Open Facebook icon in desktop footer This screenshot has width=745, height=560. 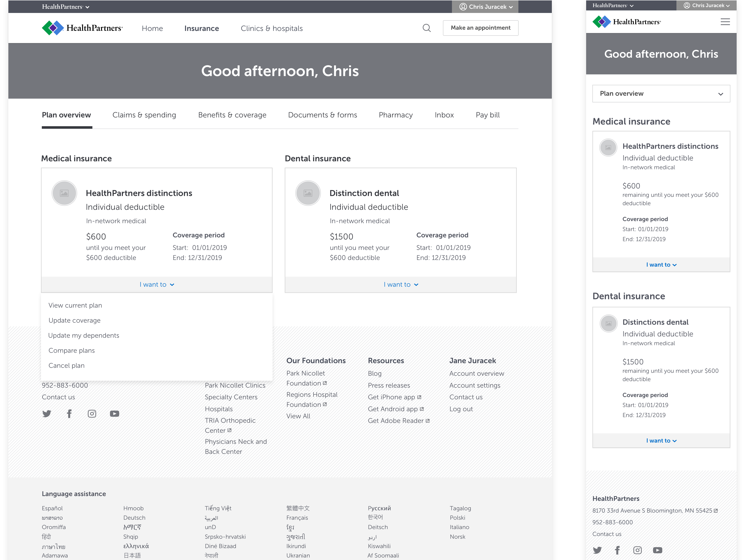[x=69, y=414]
